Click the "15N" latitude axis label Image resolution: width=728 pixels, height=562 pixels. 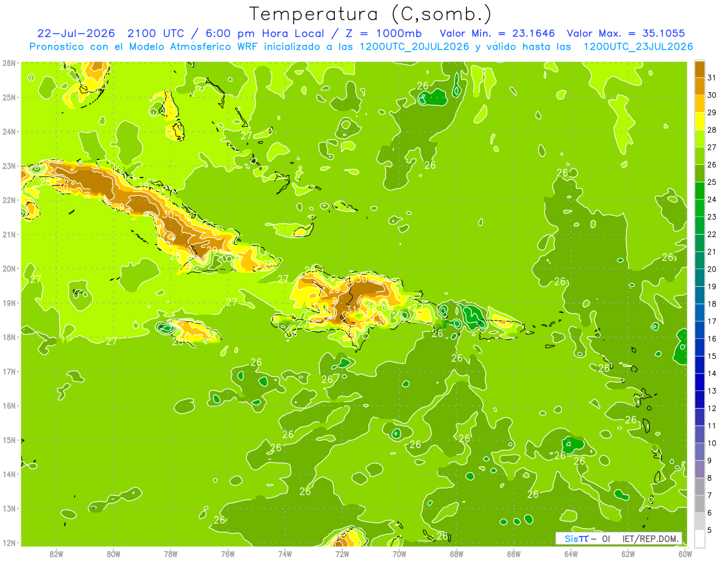(x=9, y=440)
